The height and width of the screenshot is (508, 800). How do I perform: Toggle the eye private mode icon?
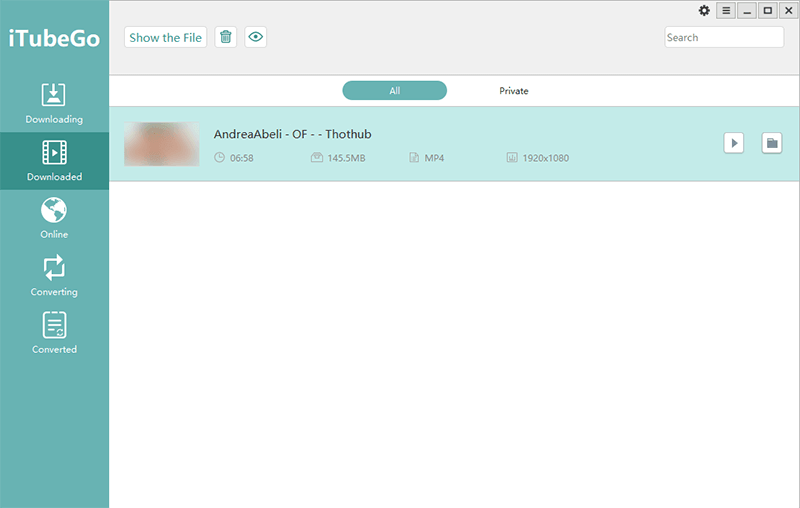point(256,37)
